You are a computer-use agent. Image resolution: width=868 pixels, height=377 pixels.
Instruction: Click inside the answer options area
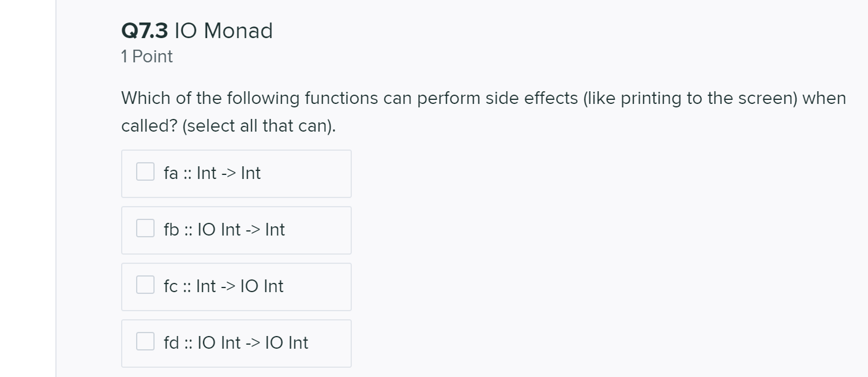click(x=236, y=258)
